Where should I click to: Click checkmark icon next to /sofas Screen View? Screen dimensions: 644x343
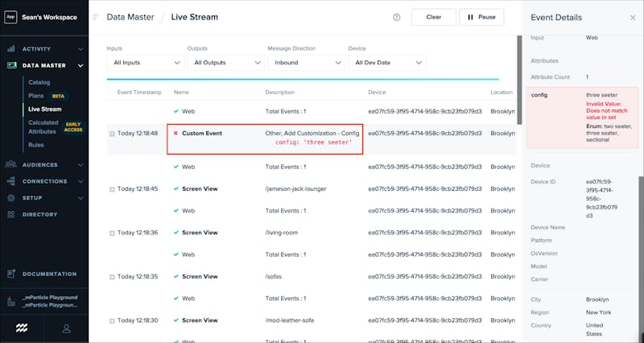click(175, 276)
